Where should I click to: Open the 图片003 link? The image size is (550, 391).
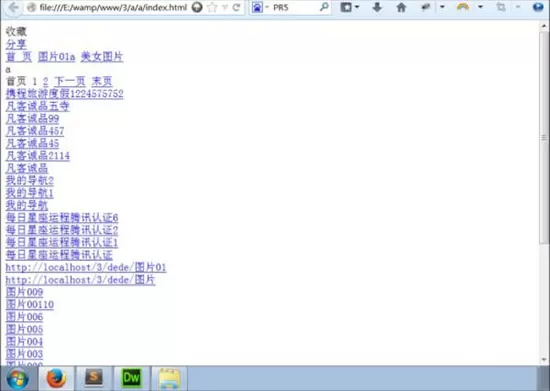pos(25,354)
